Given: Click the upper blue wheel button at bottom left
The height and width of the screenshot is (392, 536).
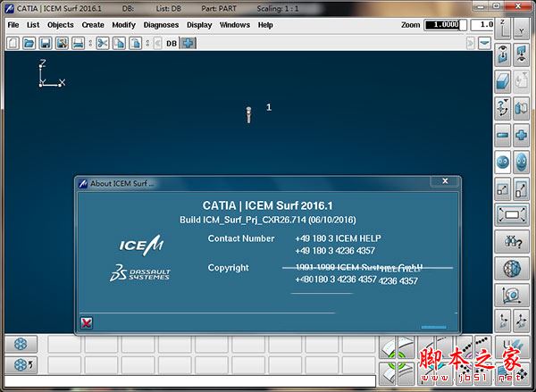Looking at the screenshot, I should coord(21,344).
